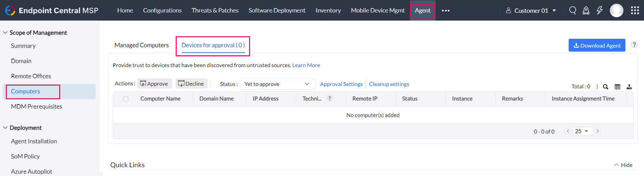Image resolution: width=644 pixels, height=176 pixels.
Task: Click the help question mark near Download Agent
Action: click(634, 45)
